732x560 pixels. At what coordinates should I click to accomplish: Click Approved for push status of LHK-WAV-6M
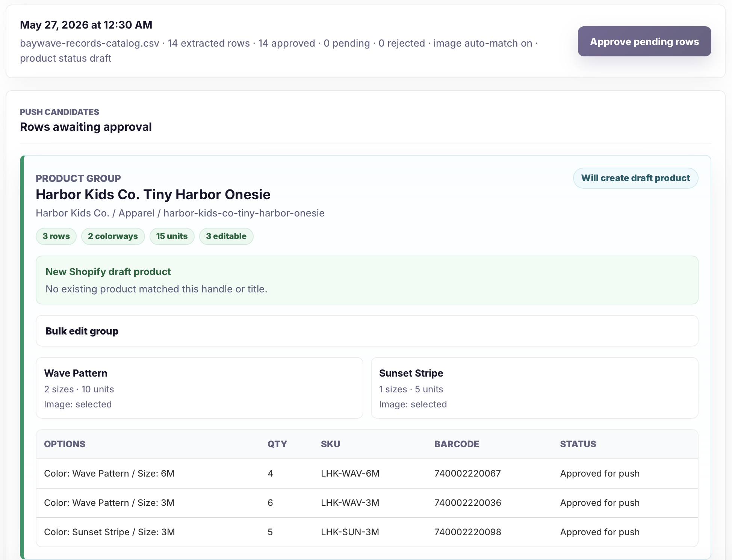tap(600, 474)
